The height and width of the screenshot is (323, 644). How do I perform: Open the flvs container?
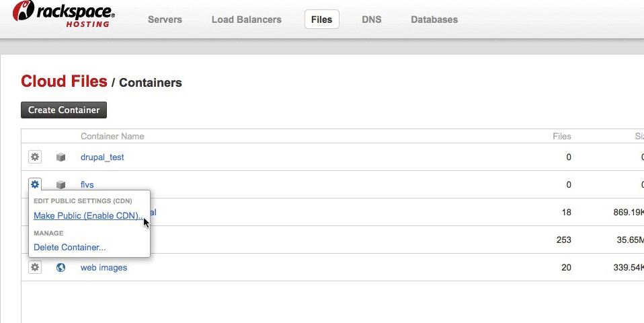pos(87,185)
